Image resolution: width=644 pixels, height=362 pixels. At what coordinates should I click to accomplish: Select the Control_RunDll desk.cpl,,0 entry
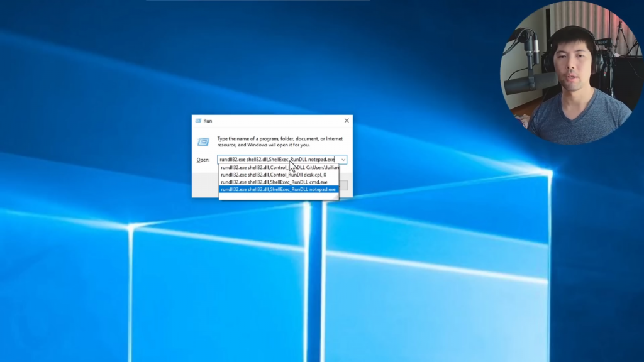[279, 175]
